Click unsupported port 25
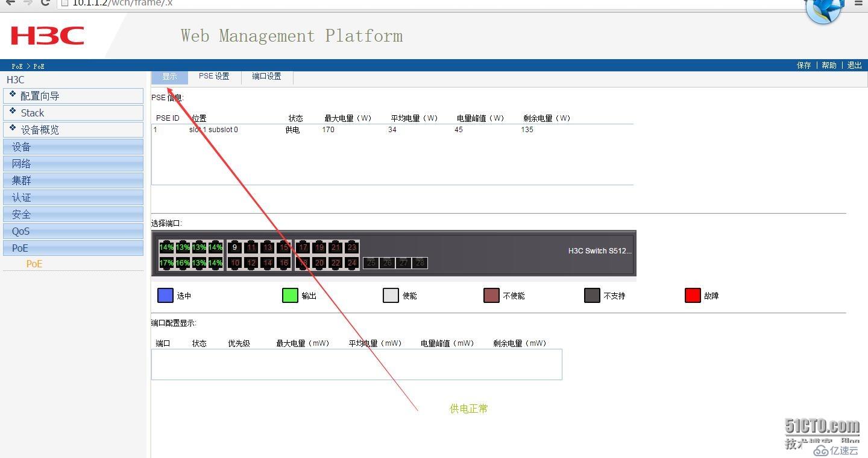Screen dimensions: 868x458 [371, 263]
